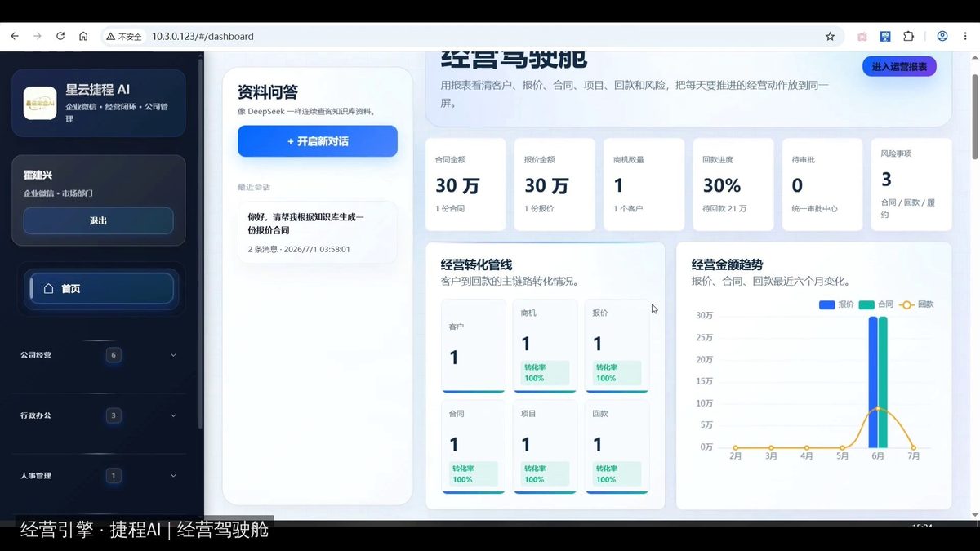Open the 公司经营 sidebar section

(99, 355)
